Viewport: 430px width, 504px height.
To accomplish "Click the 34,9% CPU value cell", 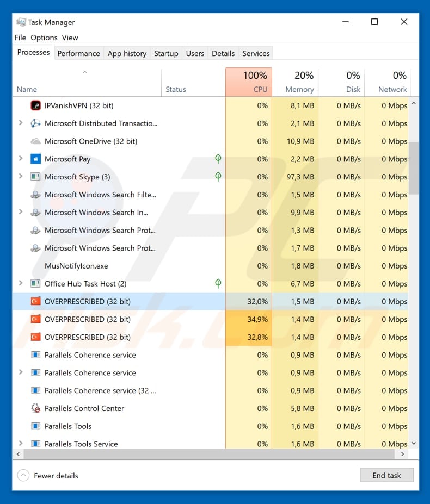I will 249,319.
